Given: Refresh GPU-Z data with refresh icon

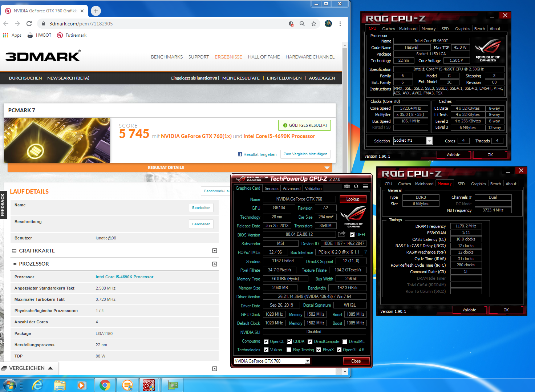Looking at the screenshot, I should click(356, 186).
